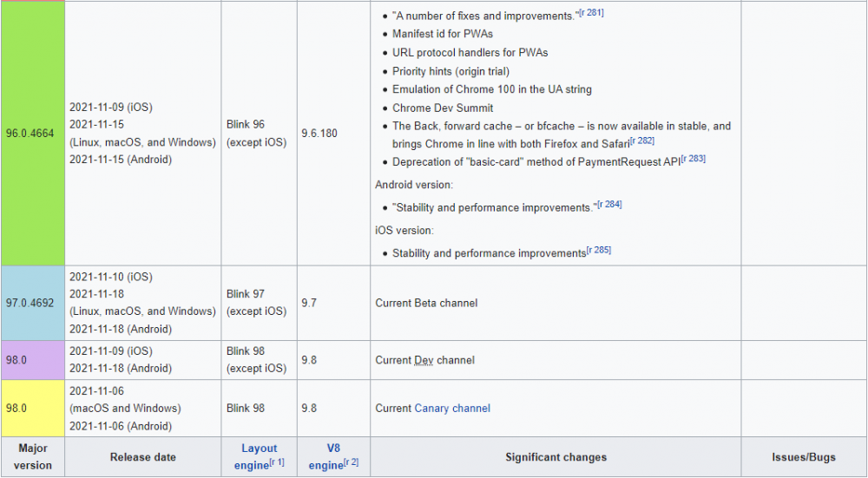868x478 pixels.
Task: Click the Major version column header
Action: click(x=32, y=457)
